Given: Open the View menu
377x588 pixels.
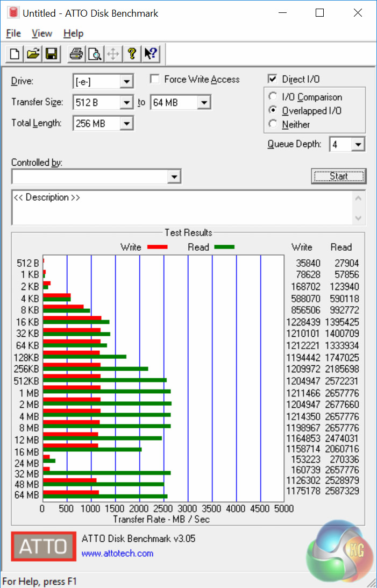Looking at the screenshot, I should pyautogui.click(x=41, y=33).
